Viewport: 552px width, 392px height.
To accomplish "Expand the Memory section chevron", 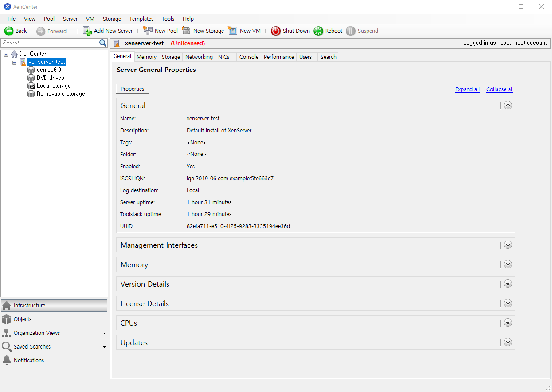I will tap(508, 264).
